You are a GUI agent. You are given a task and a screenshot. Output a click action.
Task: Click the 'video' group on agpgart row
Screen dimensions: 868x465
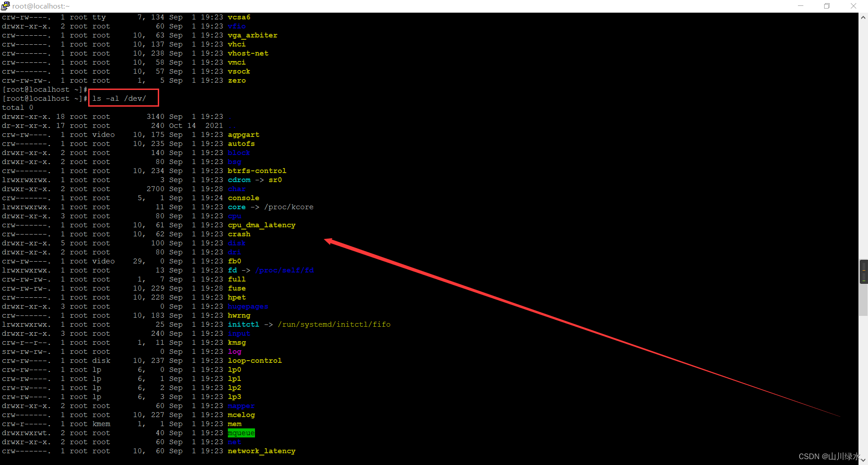click(x=104, y=135)
